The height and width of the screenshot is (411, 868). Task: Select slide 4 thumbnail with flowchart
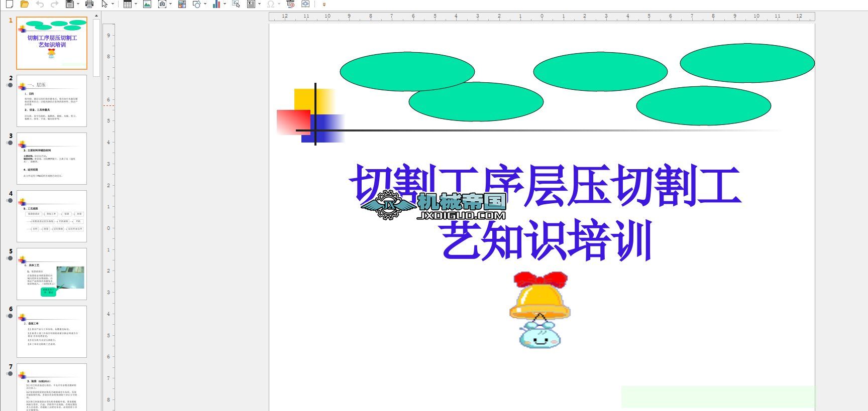pos(52,216)
